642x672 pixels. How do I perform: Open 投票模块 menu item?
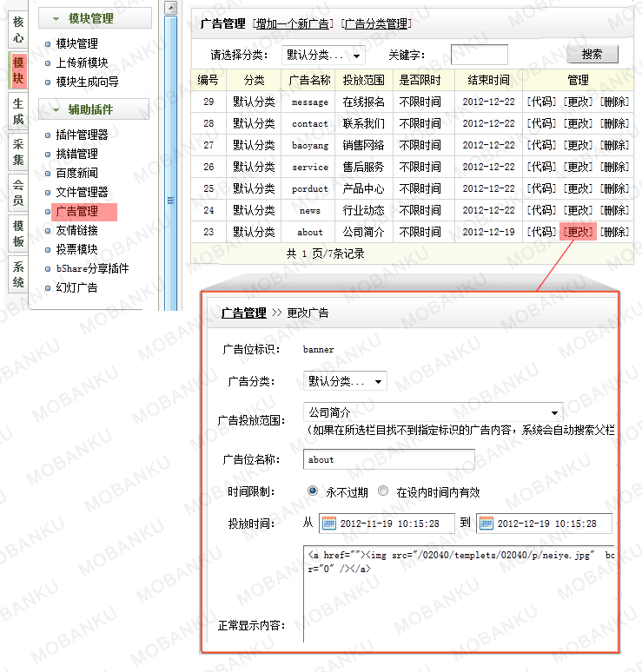click(77, 249)
